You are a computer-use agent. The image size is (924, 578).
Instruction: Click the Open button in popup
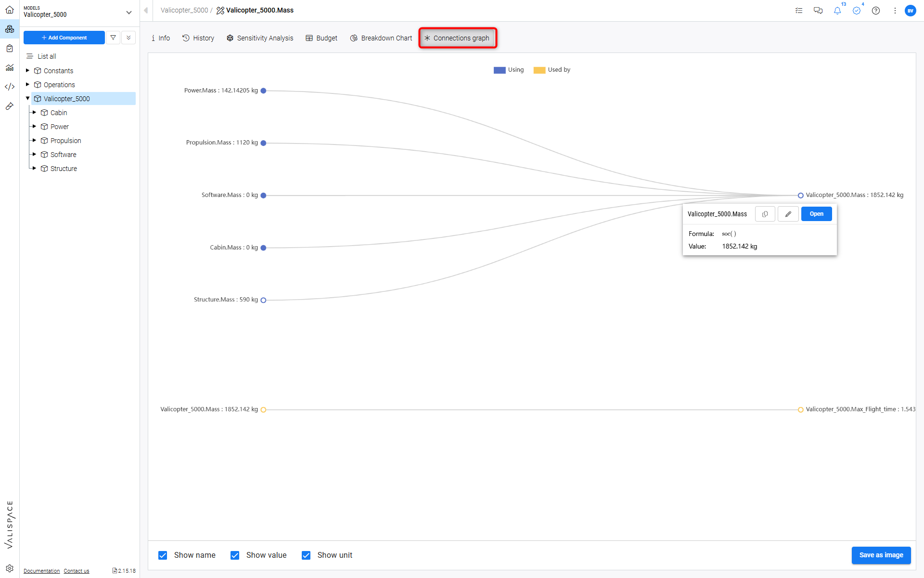coord(816,214)
